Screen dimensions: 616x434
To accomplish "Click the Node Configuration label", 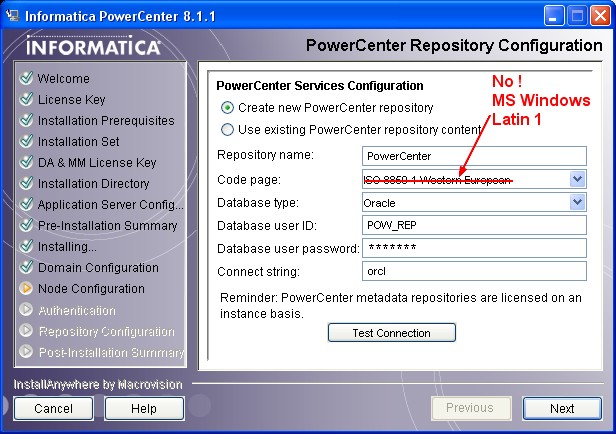I will [91, 289].
